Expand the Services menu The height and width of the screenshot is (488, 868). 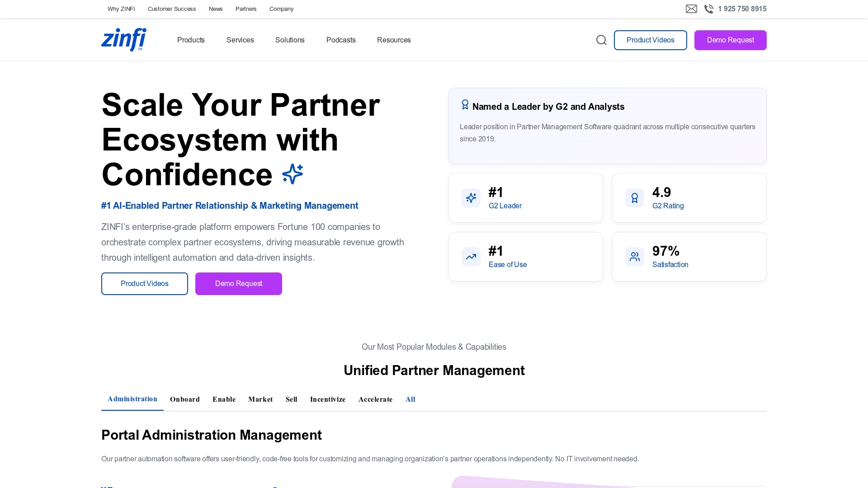(x=240, y=40)
